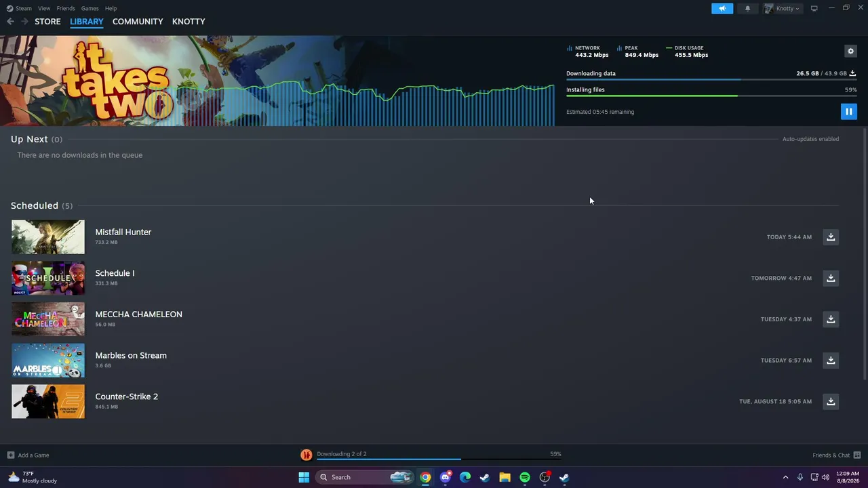Pause the It Takes Two download
The image size is (868, 488).
click(848, 112)
